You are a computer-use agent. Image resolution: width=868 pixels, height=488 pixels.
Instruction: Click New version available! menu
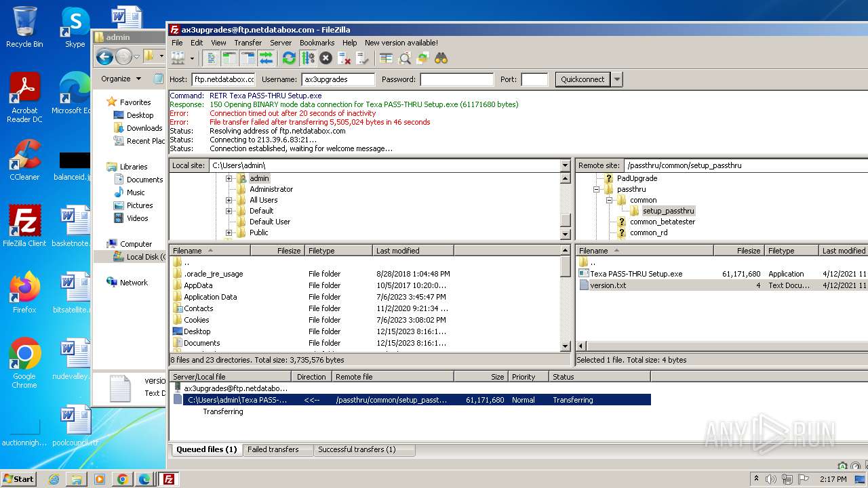(401, 43)
